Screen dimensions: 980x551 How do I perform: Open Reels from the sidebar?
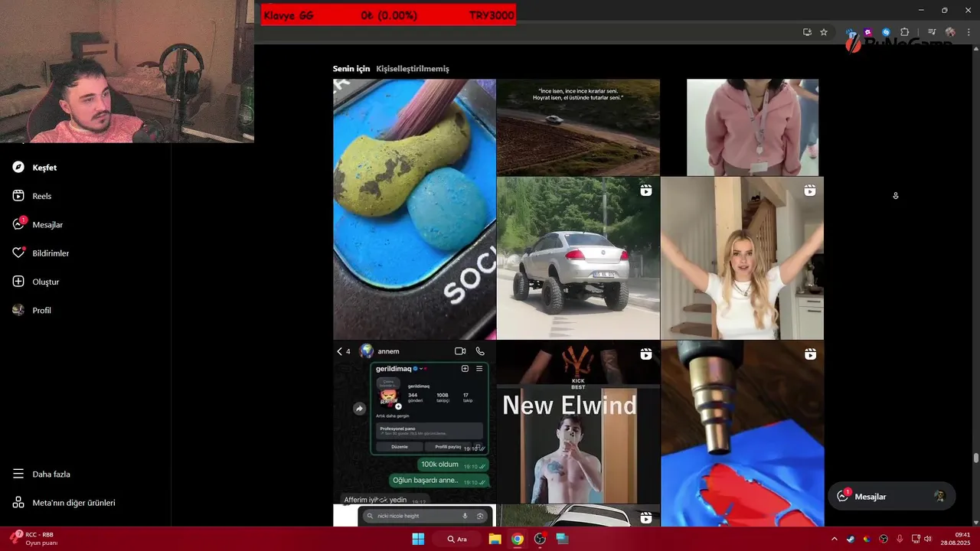tap(32, 196)
